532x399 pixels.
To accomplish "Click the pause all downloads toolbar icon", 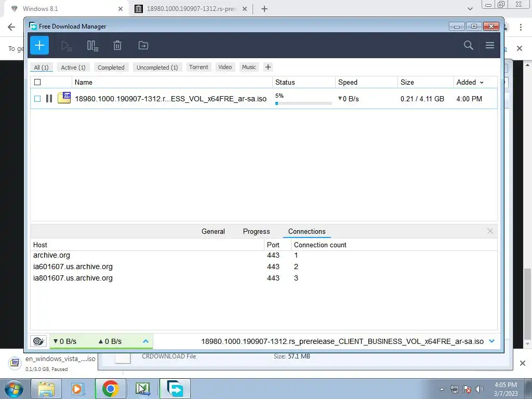I will [92, 46].
